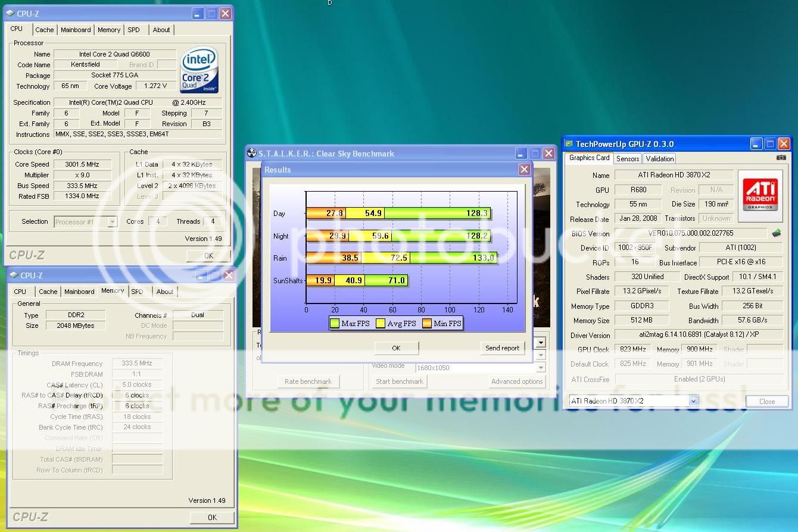The width and height of the screenshot is (798, 532).
Task: Close the benchmark Results dialog with X
Action: coord(524,170)
